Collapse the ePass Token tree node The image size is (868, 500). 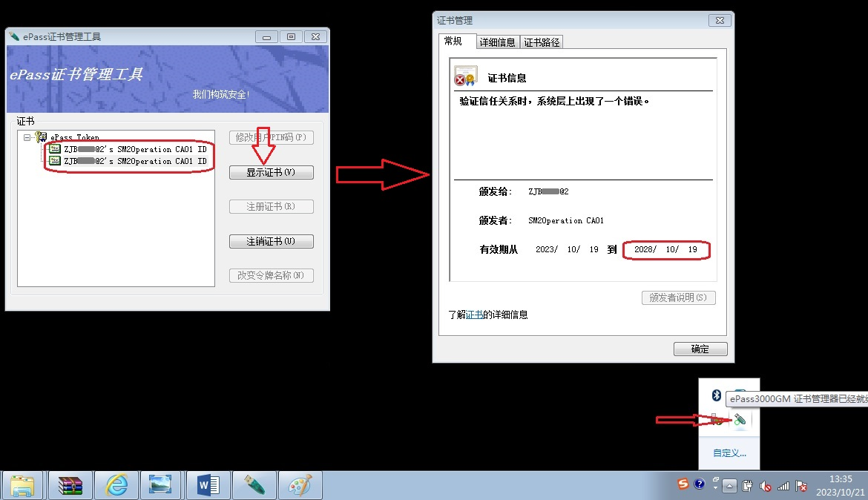pos(27,137)
